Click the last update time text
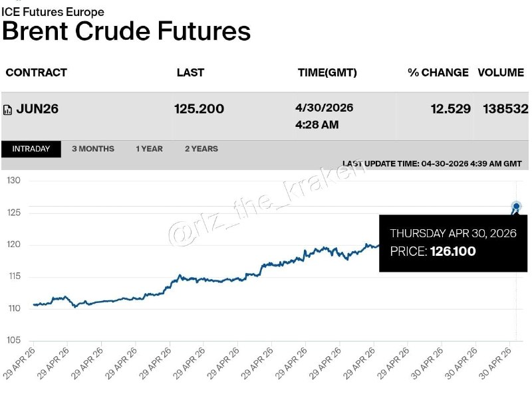 432,163
